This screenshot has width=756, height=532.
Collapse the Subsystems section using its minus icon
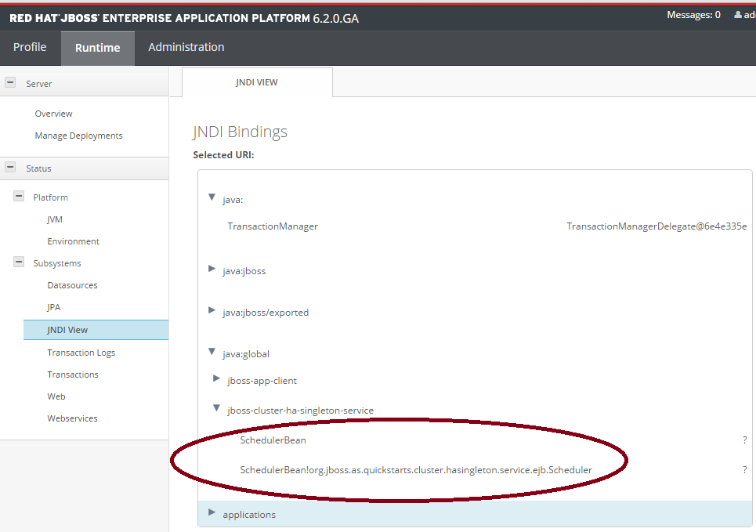coord(18,262)
